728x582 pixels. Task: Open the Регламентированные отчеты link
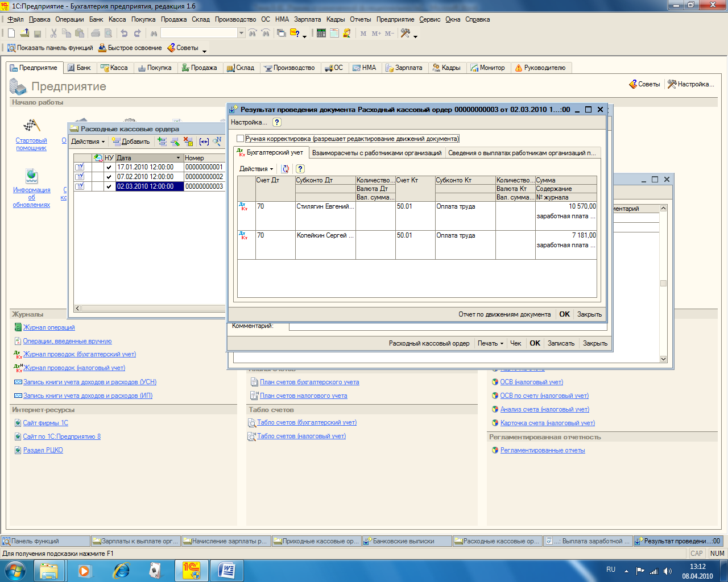pos(543,450)
